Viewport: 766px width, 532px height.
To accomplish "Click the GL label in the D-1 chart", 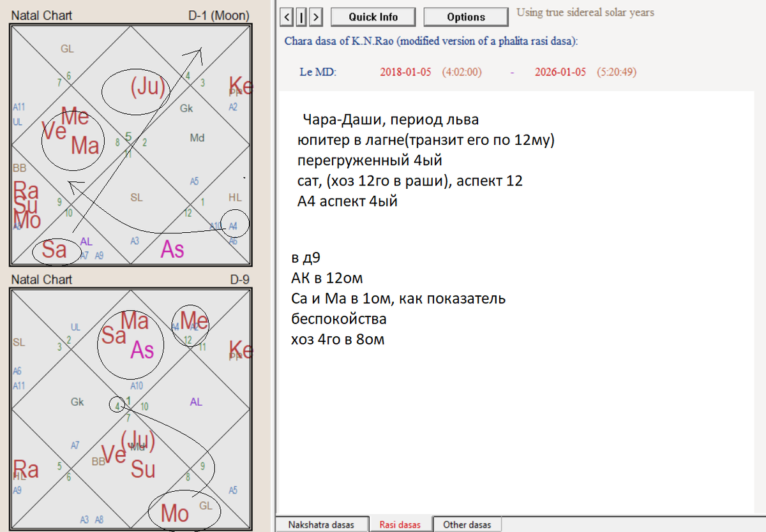I will tap(68, 48).
